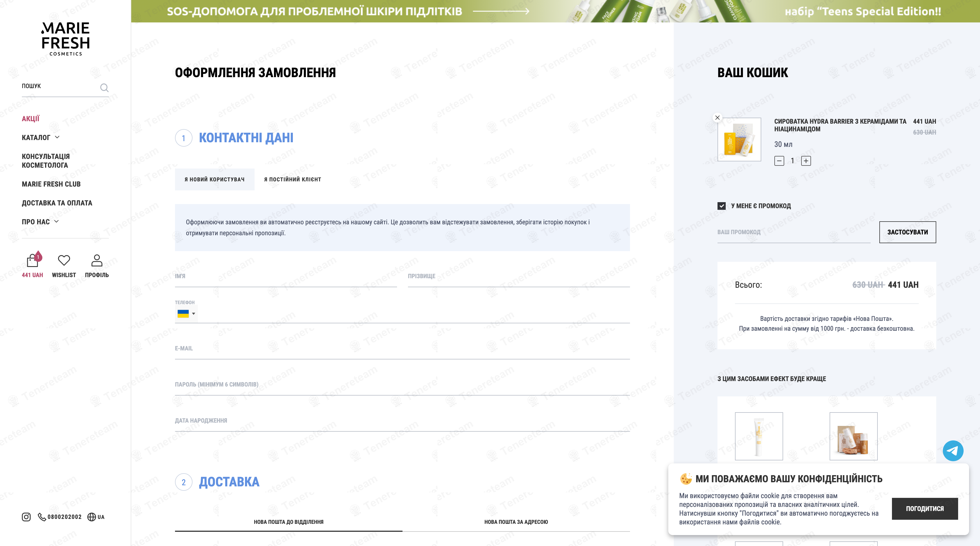The height and width of the screenshot is (546, 980).
Task: Click the phone icon beside 0800202002
Action: (42, 517)
